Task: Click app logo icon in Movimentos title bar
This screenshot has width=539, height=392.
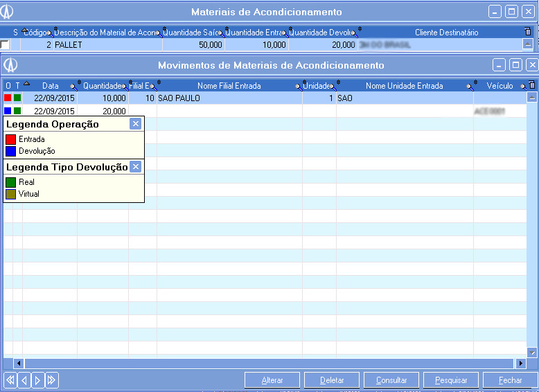Action: point(10,65)
